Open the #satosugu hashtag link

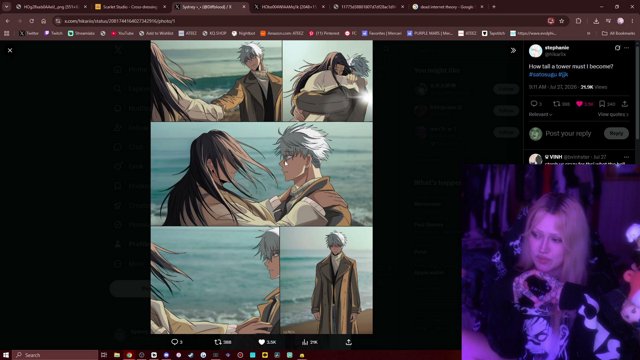(542, 74)
